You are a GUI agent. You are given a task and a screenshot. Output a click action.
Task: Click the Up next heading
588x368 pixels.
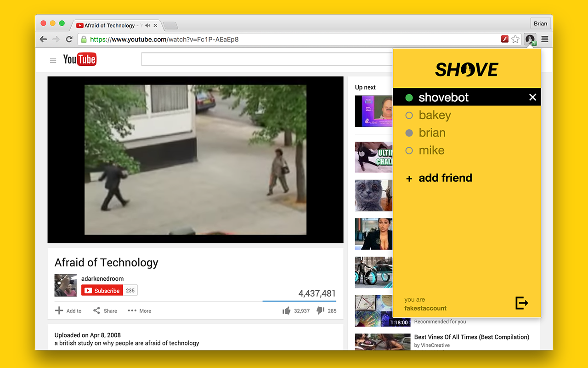[365, 87]
